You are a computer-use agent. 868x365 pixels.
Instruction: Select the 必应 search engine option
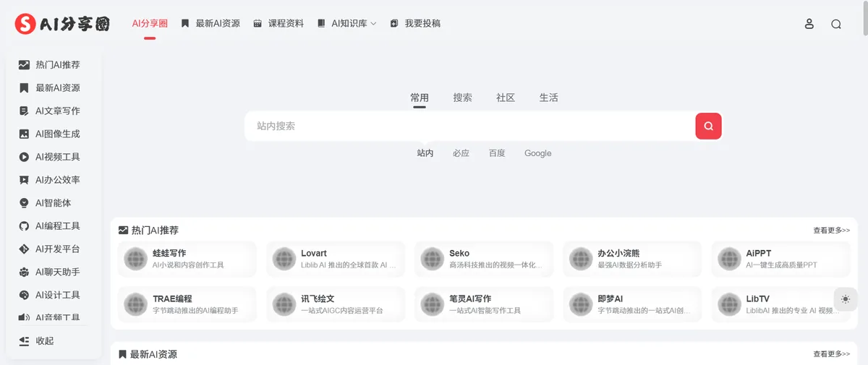tap(461, 153)
